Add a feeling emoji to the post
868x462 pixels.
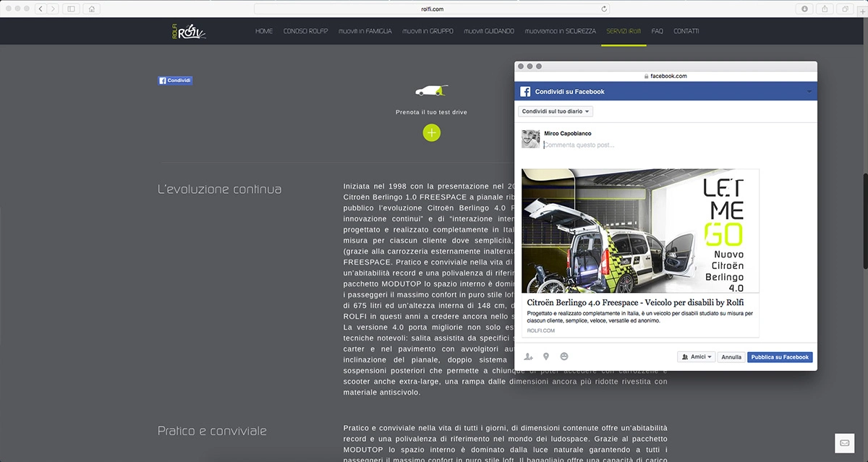pos(564,356)
